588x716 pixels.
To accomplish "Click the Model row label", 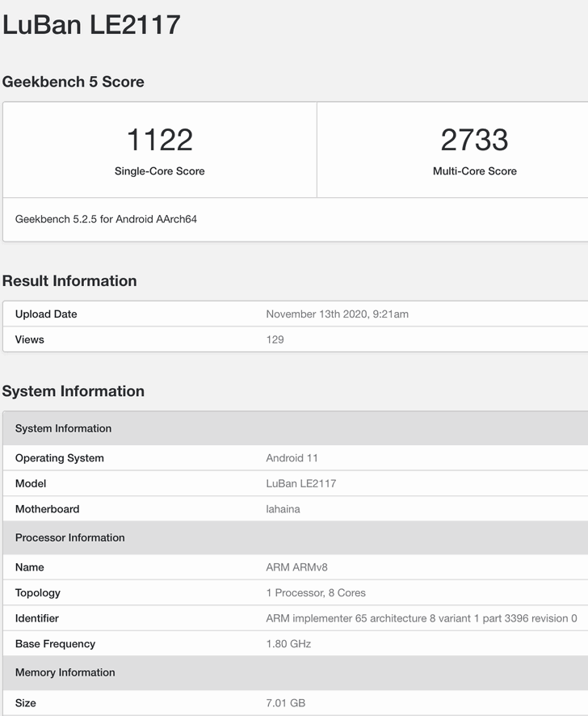I will [31, 483].
